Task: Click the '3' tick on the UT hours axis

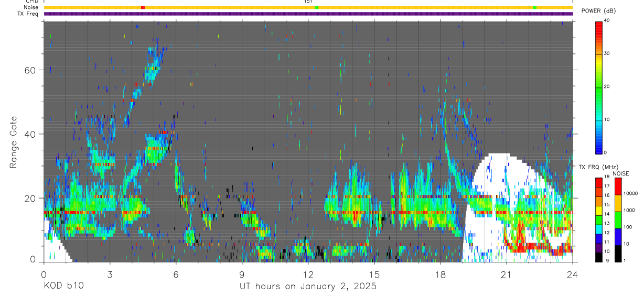Action: (x=110, y=273)
